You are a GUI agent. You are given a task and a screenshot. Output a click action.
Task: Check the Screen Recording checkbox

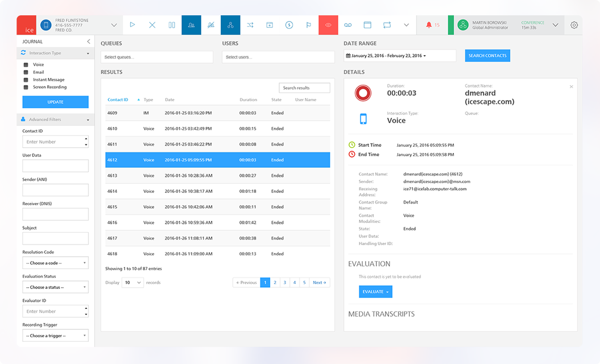click(x=26, y=87)
